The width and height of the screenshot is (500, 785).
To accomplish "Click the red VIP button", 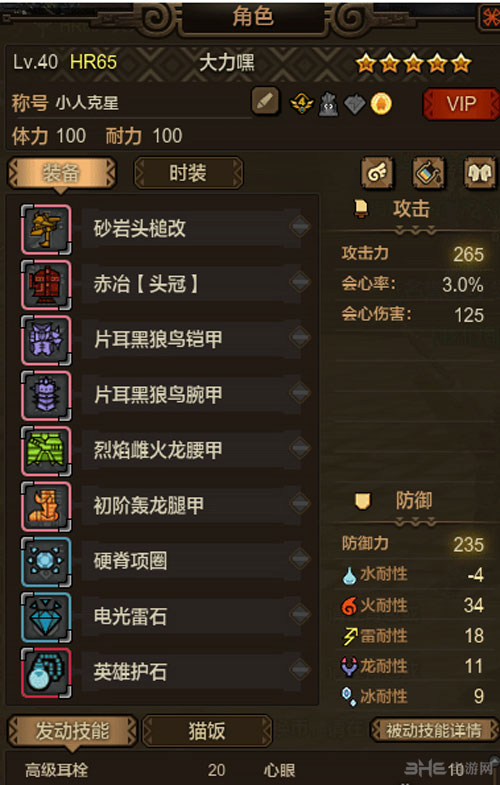I will (460, 104).
